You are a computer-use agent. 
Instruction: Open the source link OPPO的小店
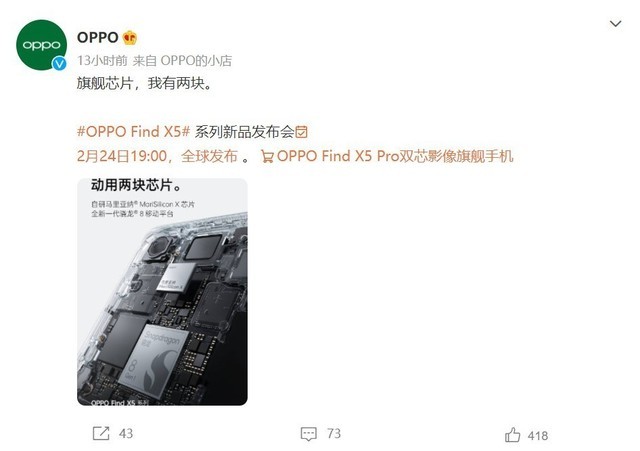[x=196, y=61]
